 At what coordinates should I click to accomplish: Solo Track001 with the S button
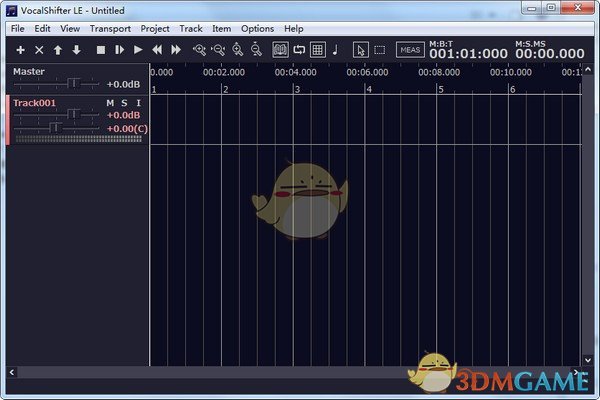[x=124, y=103]
